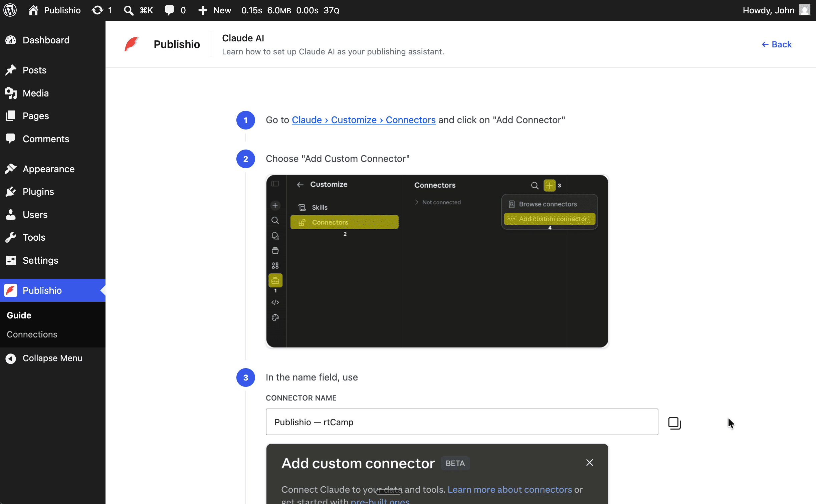
Task: Open Claude › Customize › Connectors link
Action: pyautogui.click(x=364, y=120)
